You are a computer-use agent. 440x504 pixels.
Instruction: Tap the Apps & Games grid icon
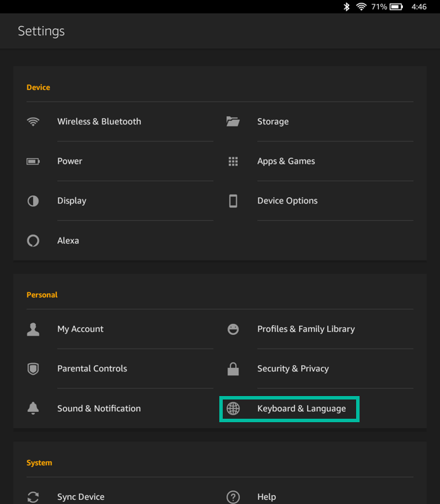(233, 162)
